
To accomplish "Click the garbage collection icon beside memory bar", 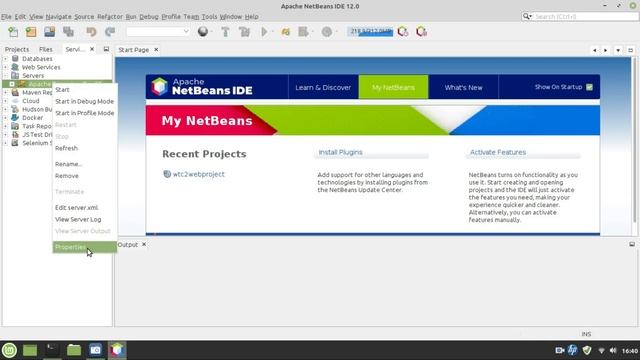I will point(403,31).
